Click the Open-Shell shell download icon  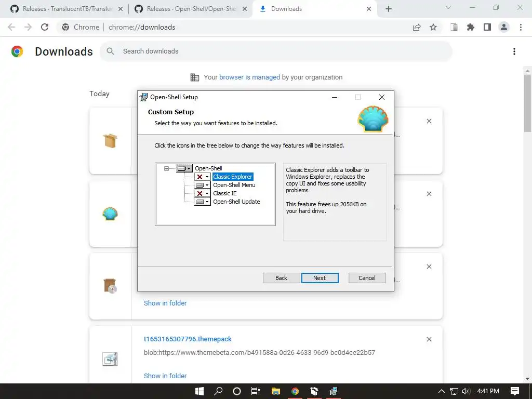coord(110,214)
